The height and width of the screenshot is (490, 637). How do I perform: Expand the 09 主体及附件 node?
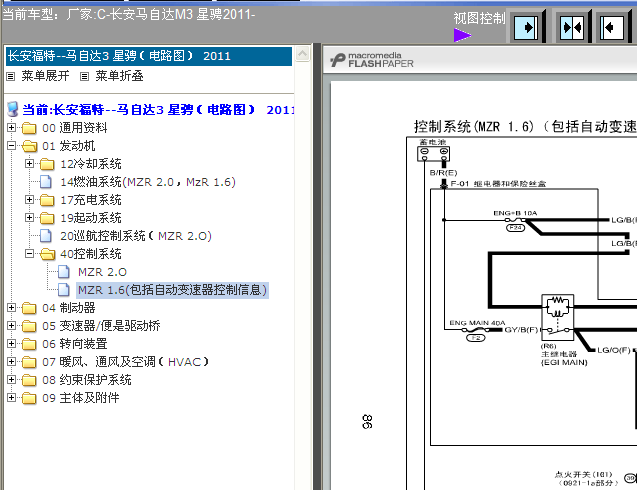tap(11, 397)
